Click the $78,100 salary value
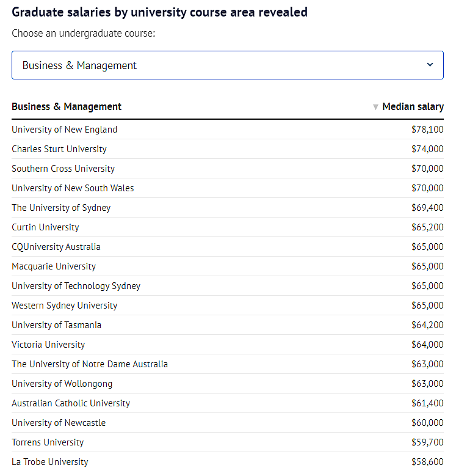This screenshot has width=456, height=476. [427, 130]
